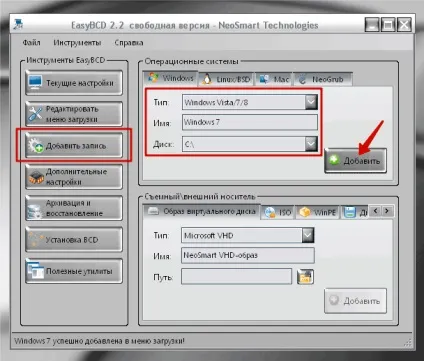The width and height of the screenshot is (424, 361).
Task: Select the Образ виртуального диска tab
Action: pyautogui.click(x=202, y=211)
